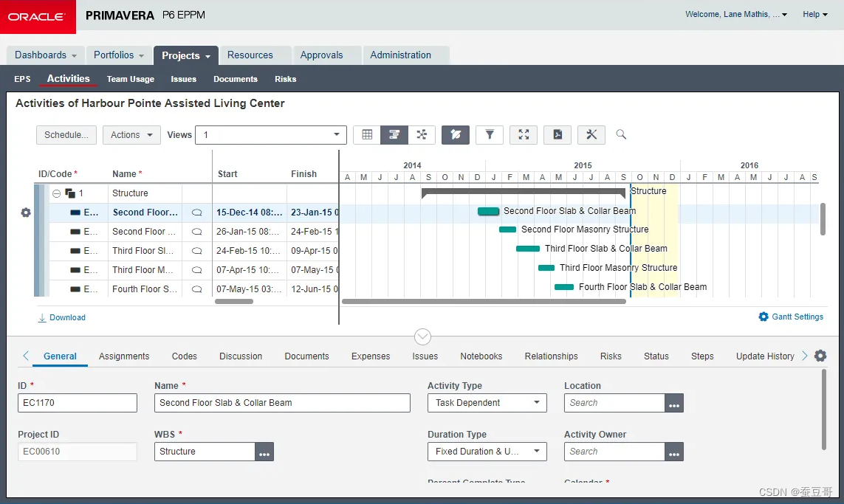The width and height of the screenshot is (844, 504).
Task: Go to the Team Usage page
Action: pos(130,79)
